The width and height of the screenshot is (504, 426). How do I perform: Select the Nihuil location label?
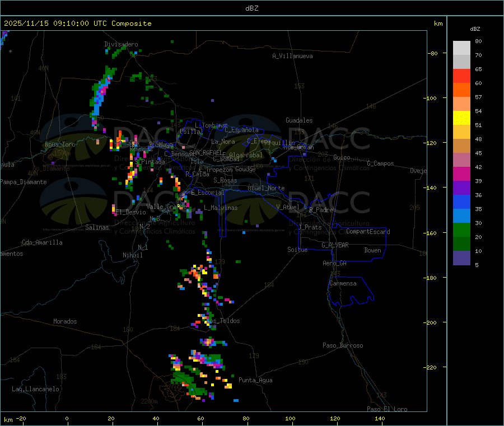click(132, 255)
